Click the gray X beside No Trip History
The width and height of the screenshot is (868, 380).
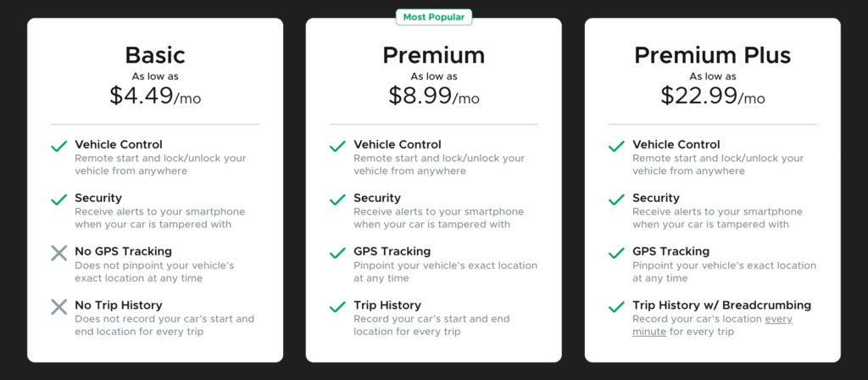[x=59, y=306]
